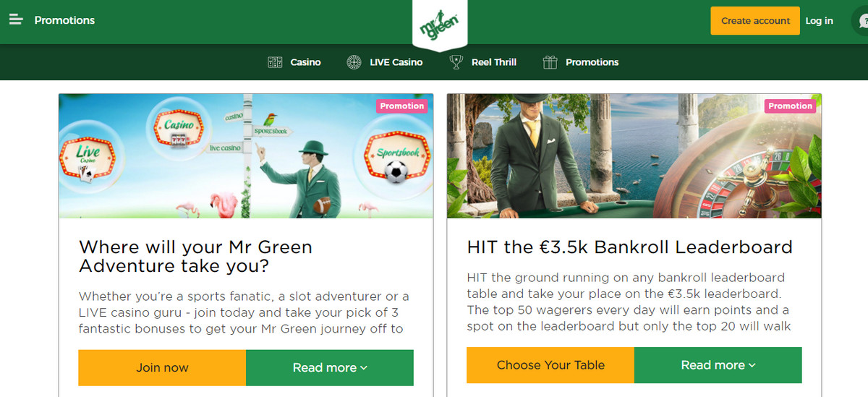The height and width of the screenshot is (397, 868).
Task: Click the Create account button
Action: tap(755, 21)
